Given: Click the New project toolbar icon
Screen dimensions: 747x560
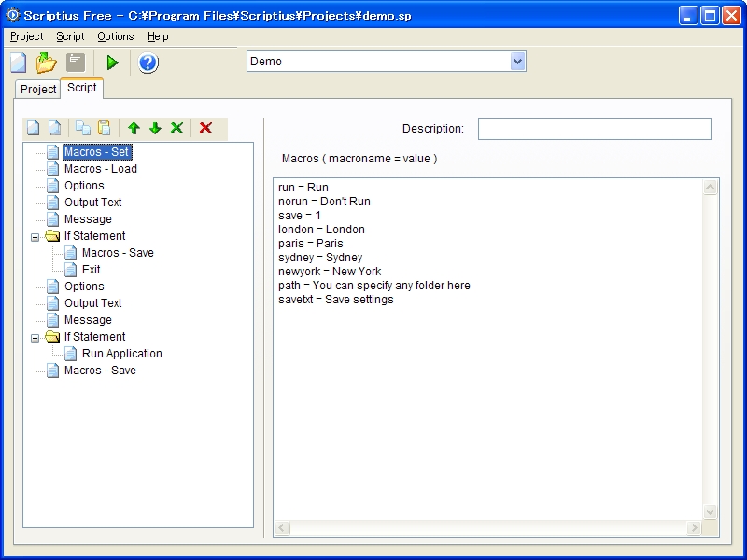Looking at the screenshot, I should [x=19, y=63].
